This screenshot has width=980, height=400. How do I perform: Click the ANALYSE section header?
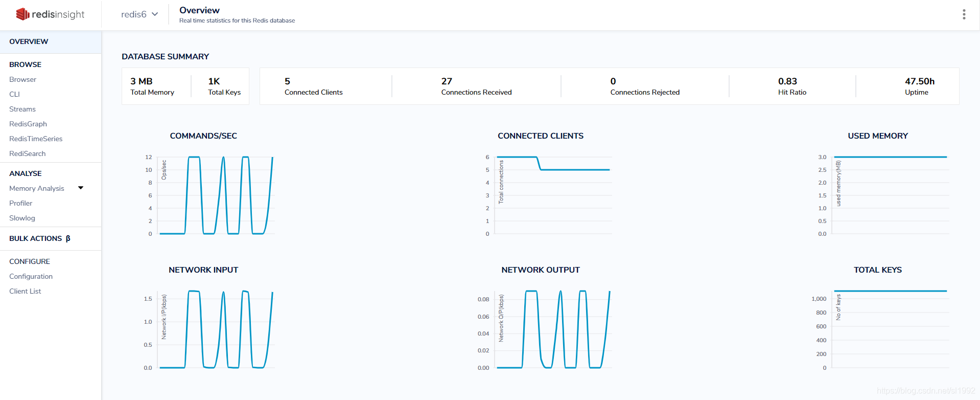[x=26, y=173]
